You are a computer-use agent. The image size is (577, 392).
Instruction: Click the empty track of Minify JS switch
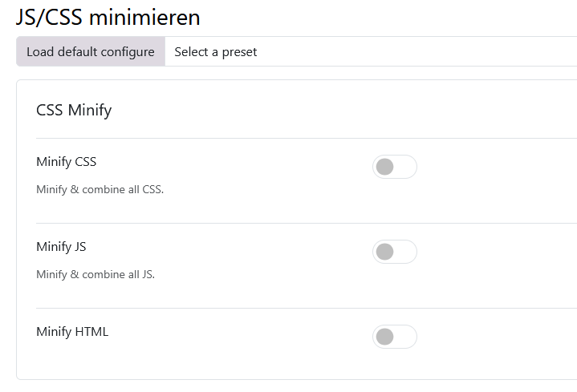pos(404,252)
